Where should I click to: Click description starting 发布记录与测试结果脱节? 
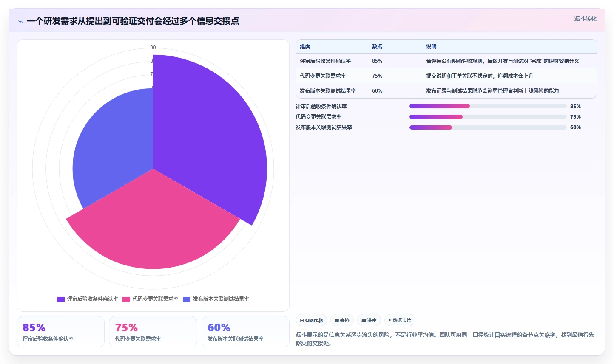tap(492, 91)
